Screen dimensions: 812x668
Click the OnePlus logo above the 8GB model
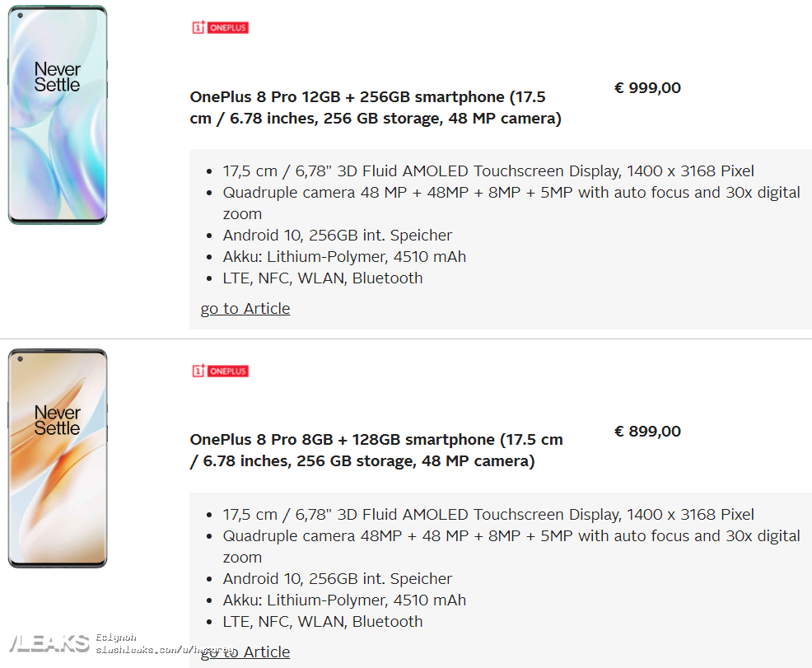(x=221, y=371)
